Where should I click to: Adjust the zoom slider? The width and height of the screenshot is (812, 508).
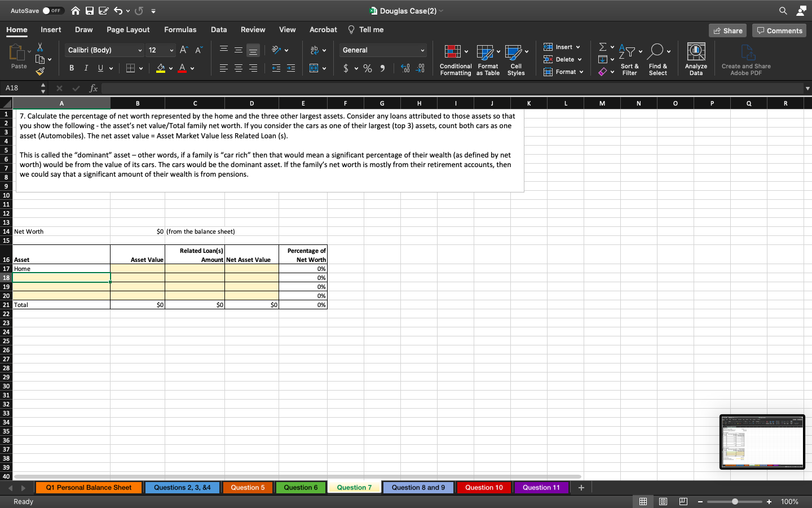[734, 501]
